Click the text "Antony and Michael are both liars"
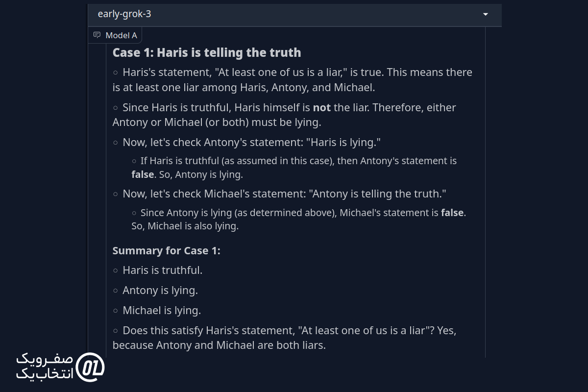Screen dimensions: 588x392 click(x=240, y=345)
